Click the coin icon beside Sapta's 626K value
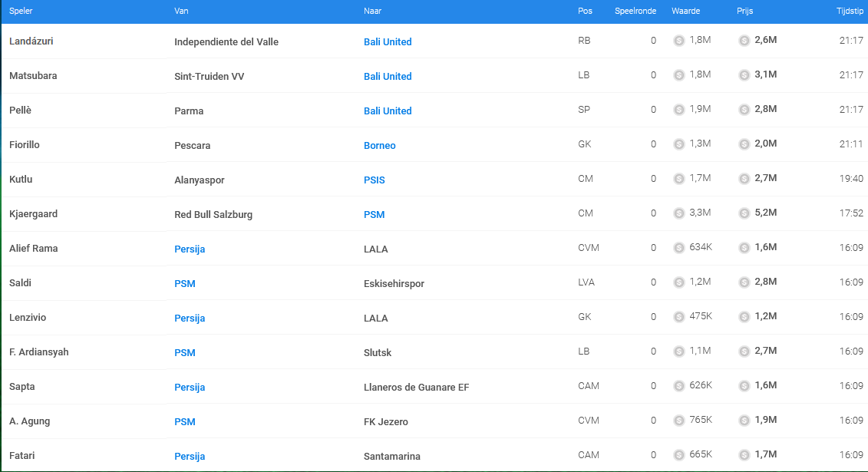The height and width of the screenshot is (472, 868). (678, 386)
